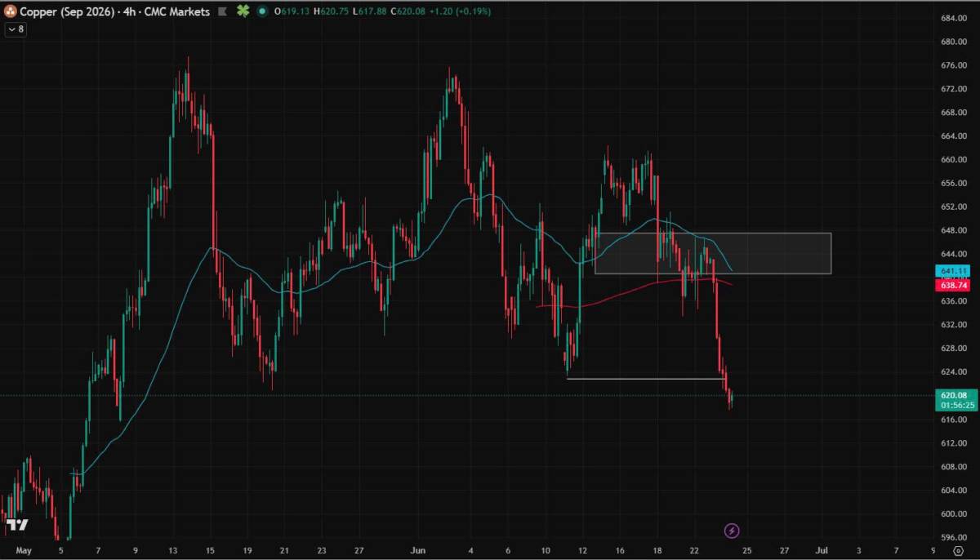Click the open value O619.13
Viewport: 980px width, 560px height.
click(292, 12)
